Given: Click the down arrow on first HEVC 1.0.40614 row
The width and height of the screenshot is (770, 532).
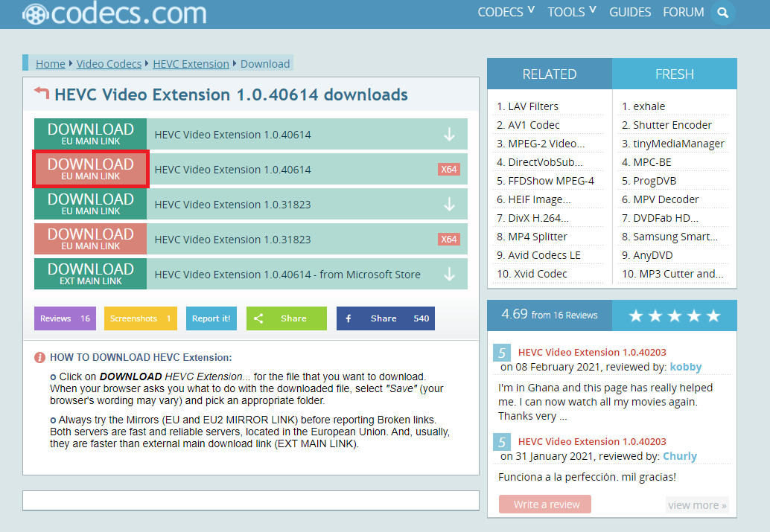Looking at the screenshot, I should 449,135.
